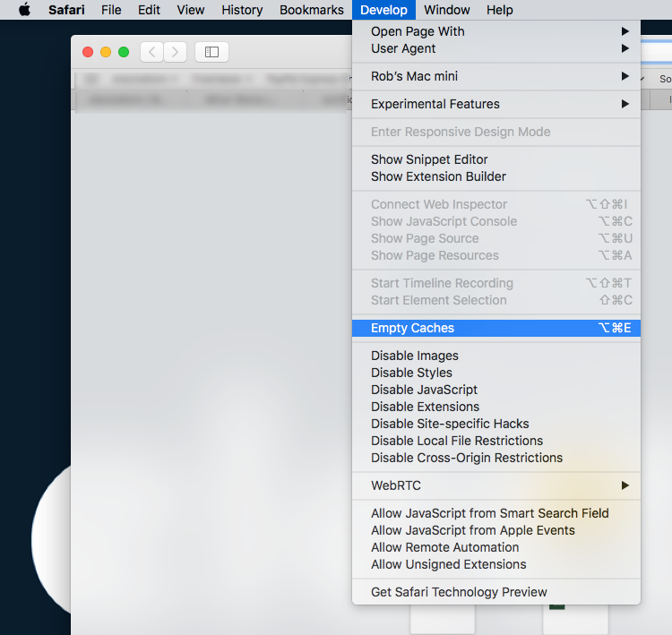Open the Safari application menu
The width and height of the screenshot is (672, 635).
point(66,10)
